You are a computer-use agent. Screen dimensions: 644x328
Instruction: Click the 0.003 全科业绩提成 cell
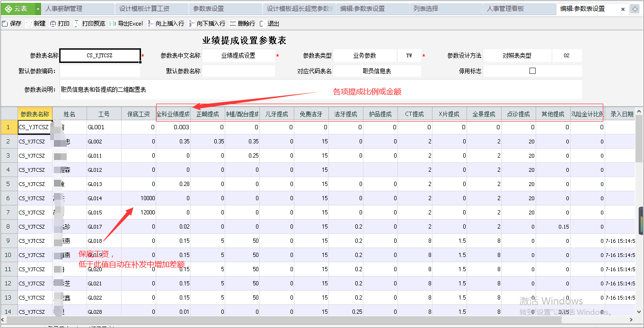coord(173,127)
